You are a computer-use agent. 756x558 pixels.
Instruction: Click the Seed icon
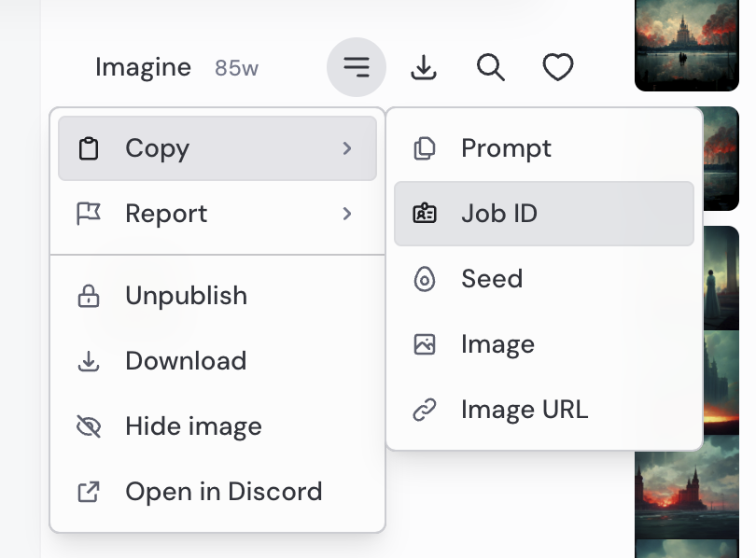[425, 279]
